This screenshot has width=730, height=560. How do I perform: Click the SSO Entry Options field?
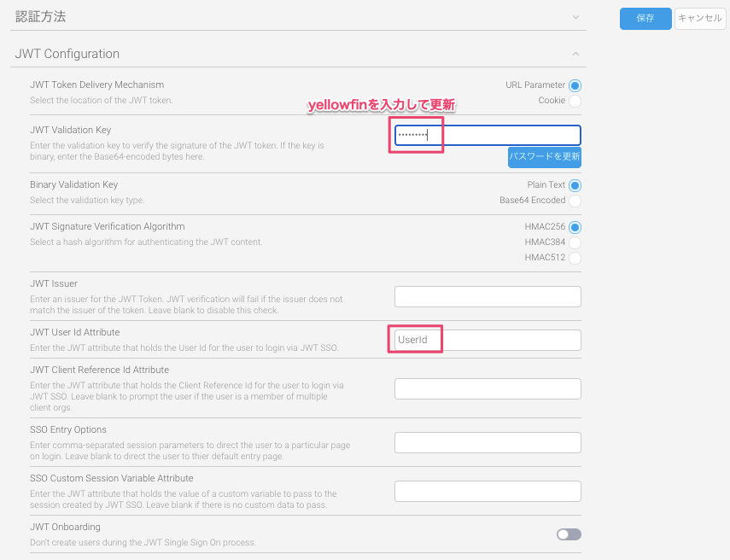click(488, 443)
